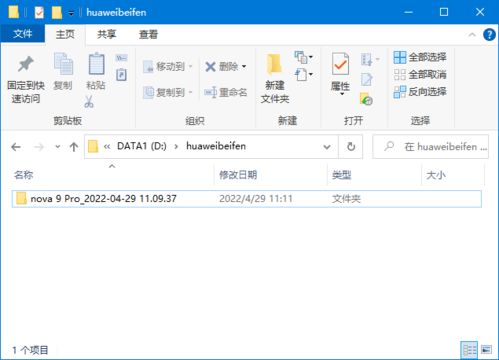Open the 共享 ribbon tab
The height and width of the screenshot is (360, 499).
[107, 34]
